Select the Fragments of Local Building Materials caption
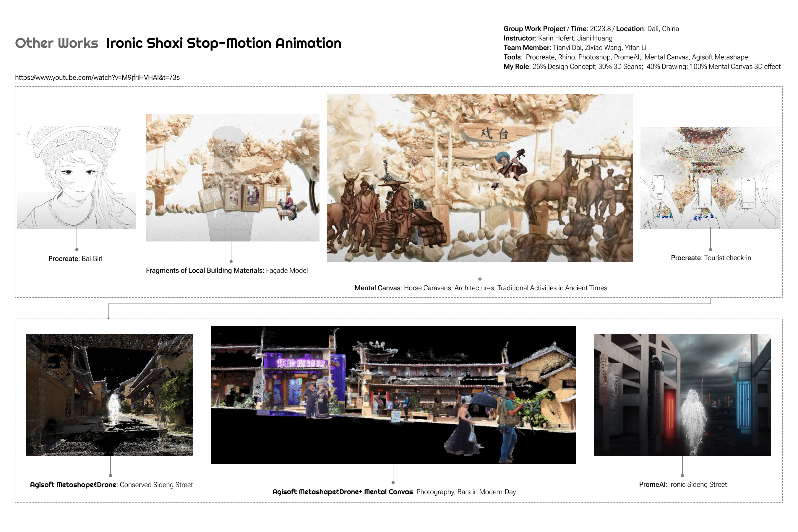 pyautogui.click(x=227, y=271)
